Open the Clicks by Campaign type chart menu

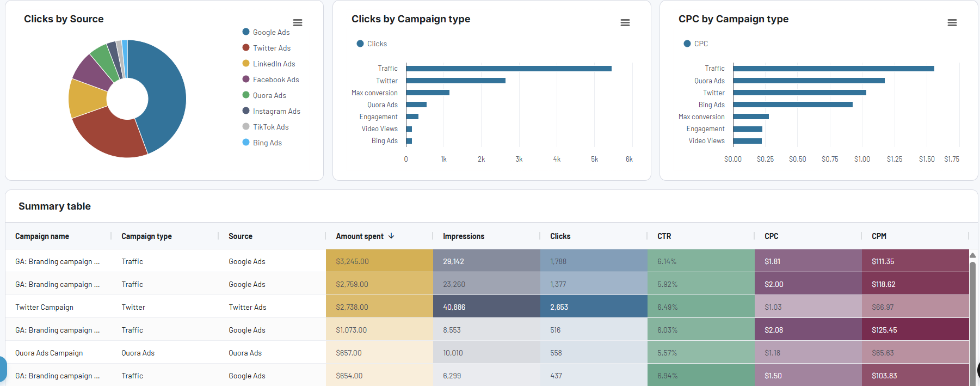coord(625,23)
